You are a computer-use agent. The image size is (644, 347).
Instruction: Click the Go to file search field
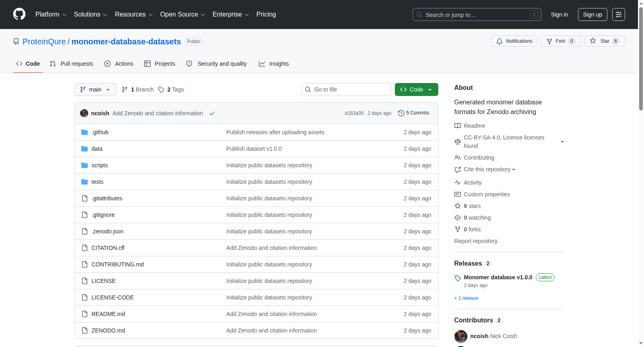(346, 89)
